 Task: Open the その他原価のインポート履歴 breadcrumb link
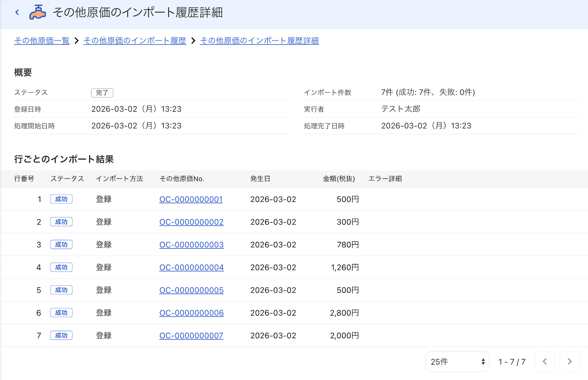(135, 41)
